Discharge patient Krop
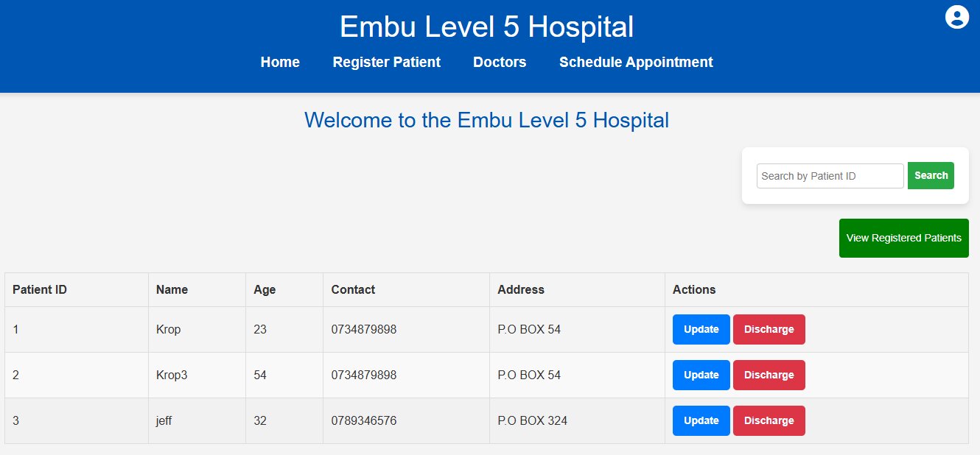This screenshot has height=455, width=980. (x=769, y=329)
